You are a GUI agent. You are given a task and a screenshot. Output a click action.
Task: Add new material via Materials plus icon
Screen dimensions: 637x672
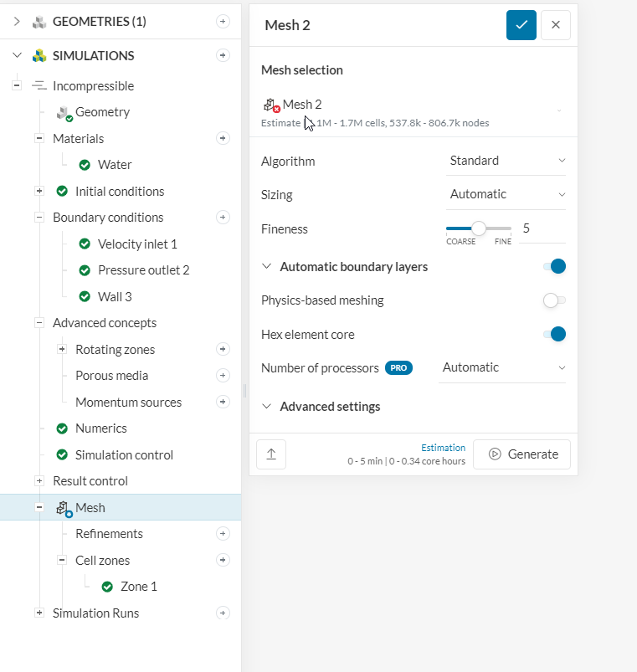coord(223,138)
